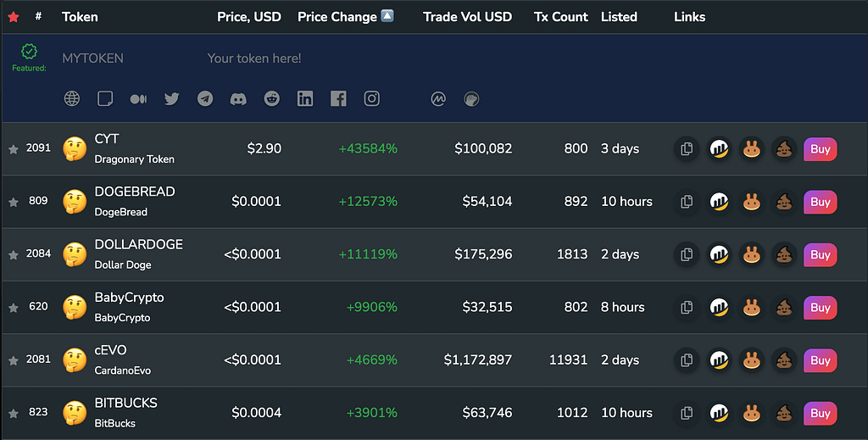The width and height of the screenshot is (868, 440).
Task: Open the poop icon link for DOLLARDOGE
Action: click(x=784, y=254)
